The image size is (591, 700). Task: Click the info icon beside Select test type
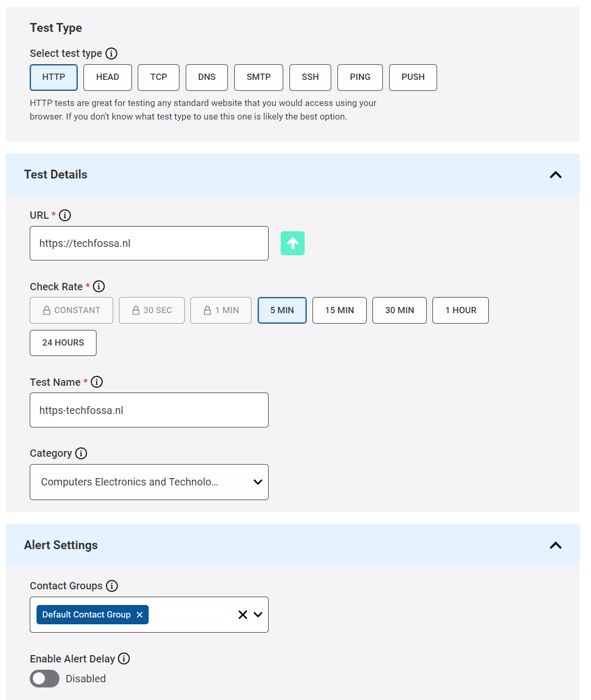click(x=111, y=53)
